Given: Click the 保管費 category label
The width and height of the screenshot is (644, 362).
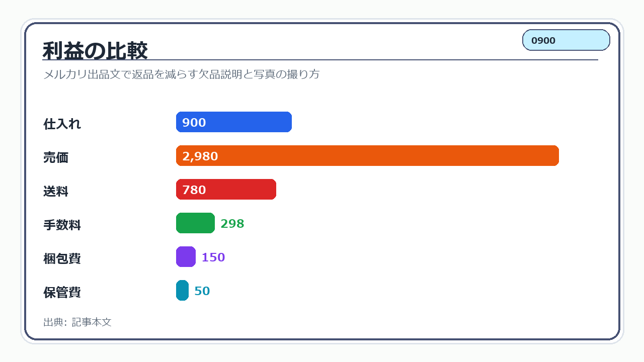Looking at the screenshot, I should point(62,293).
